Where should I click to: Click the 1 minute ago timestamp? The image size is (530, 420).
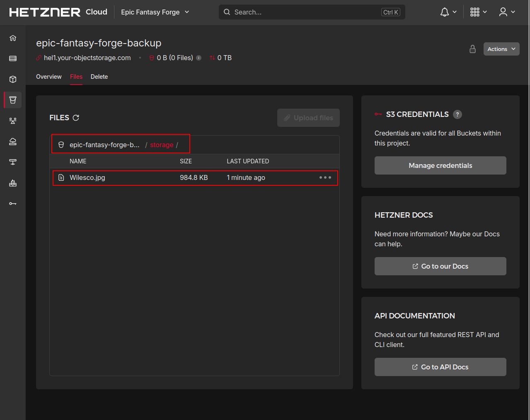point(246,177)
